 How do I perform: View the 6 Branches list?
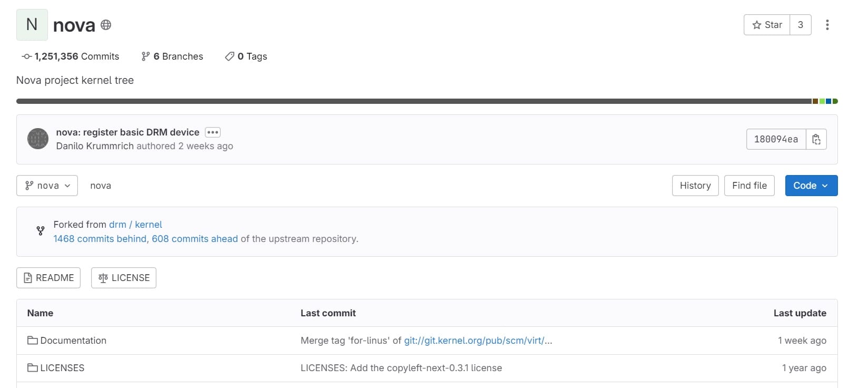[x=172, y=56]
